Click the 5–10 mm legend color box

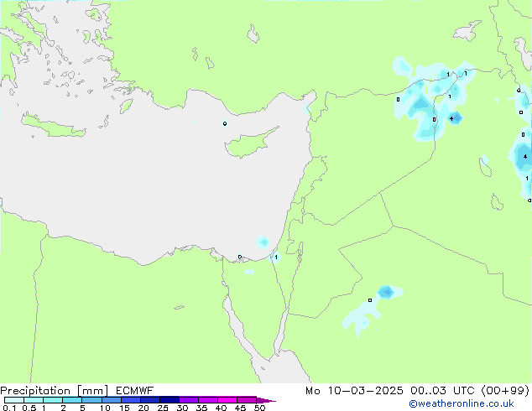click(x=91, y=400)
